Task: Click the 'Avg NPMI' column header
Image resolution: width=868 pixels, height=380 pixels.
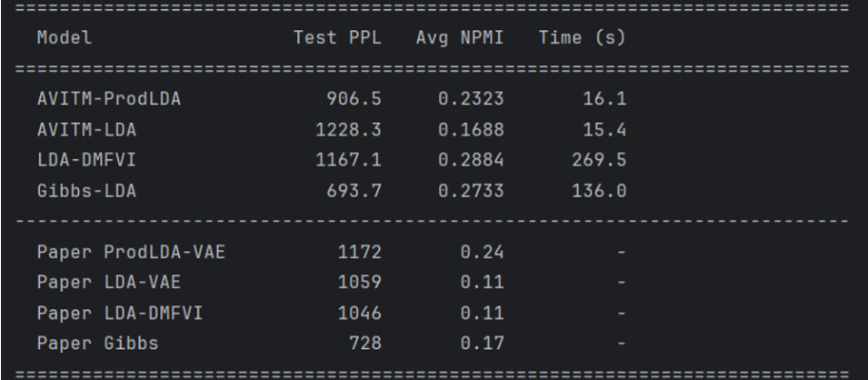Action: (x=460, y=37)
